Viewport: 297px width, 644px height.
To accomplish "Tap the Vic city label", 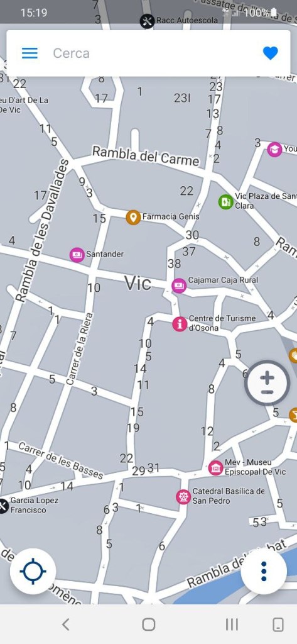I will tap(138, 283).
